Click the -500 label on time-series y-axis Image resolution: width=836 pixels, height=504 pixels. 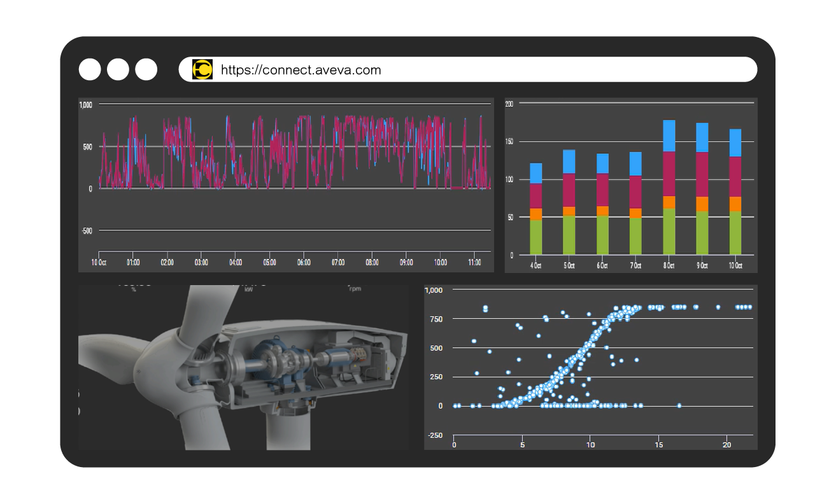[x=86, y=230]
